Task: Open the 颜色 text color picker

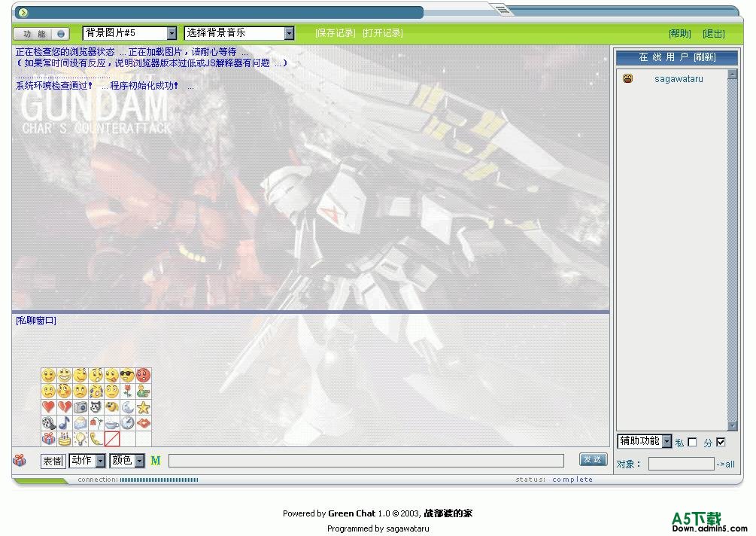Action: 127,460
